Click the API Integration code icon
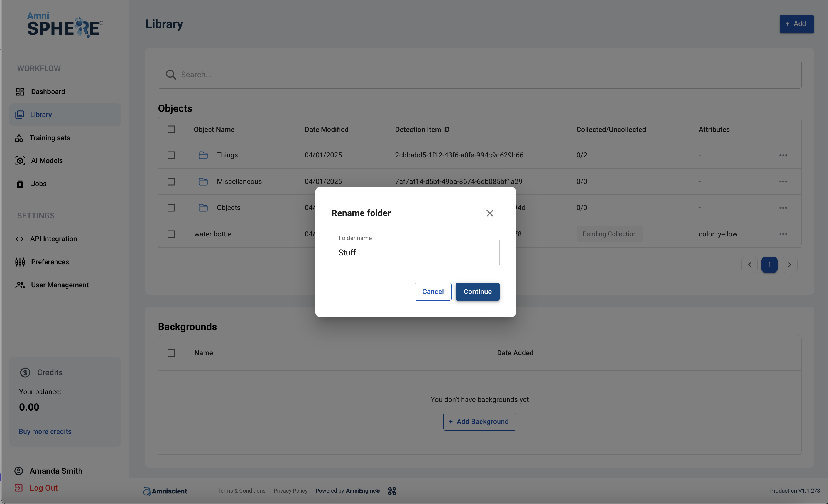The width and height of the screenshot is (828, 504). point(19,239)
